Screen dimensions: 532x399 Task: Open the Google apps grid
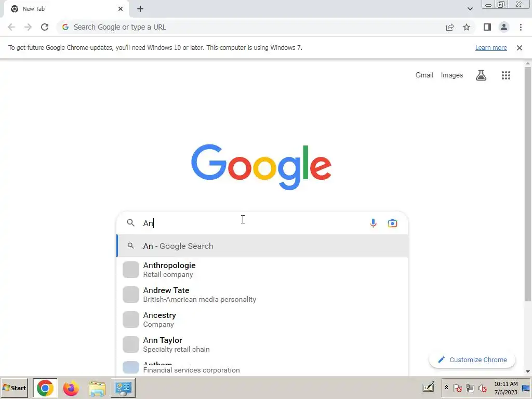[x=506, y=75]
